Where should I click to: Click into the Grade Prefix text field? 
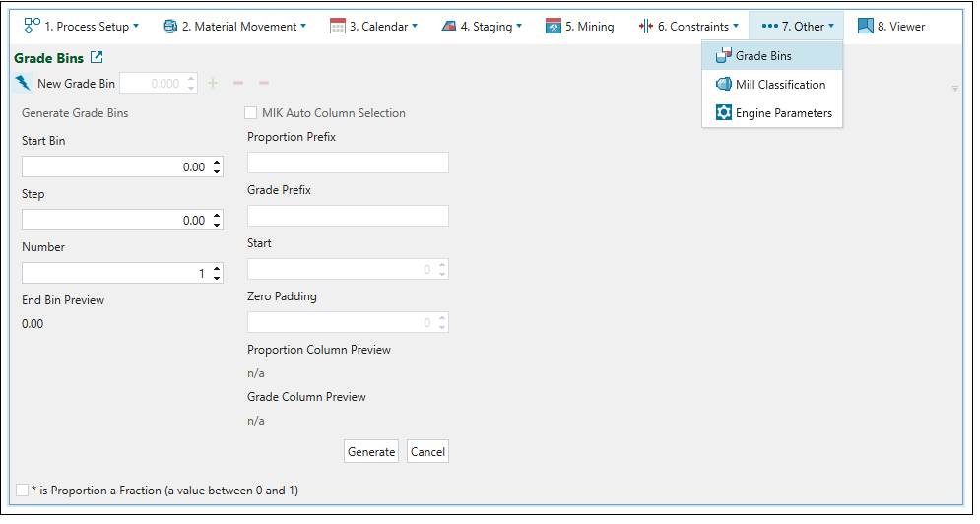point(348,216)
